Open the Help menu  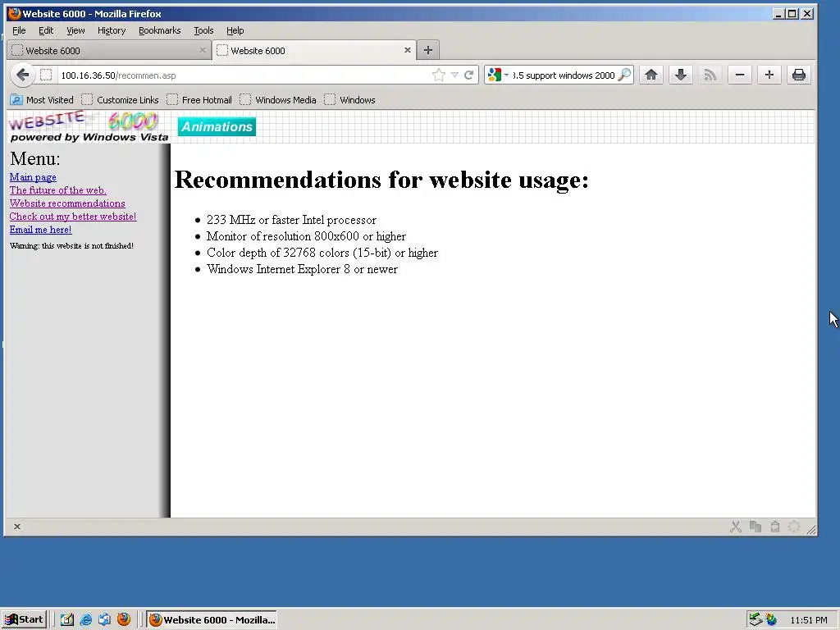tap(235, 30)
